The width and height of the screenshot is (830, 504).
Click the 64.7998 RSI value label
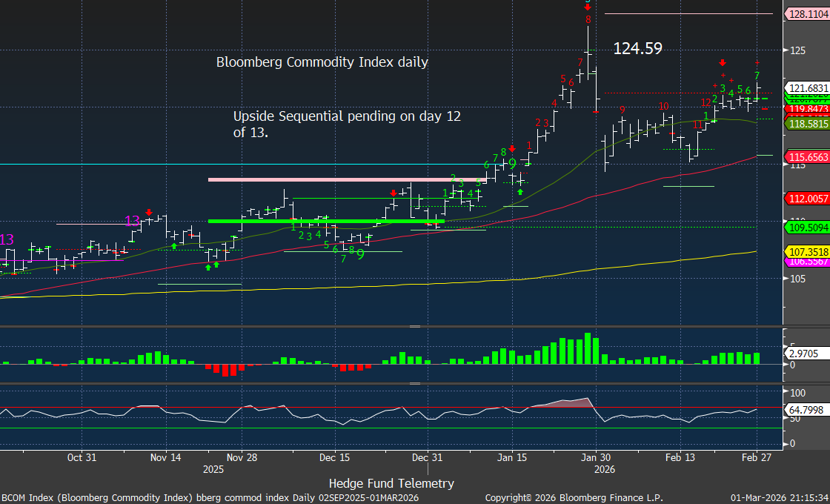click(806, 409)
